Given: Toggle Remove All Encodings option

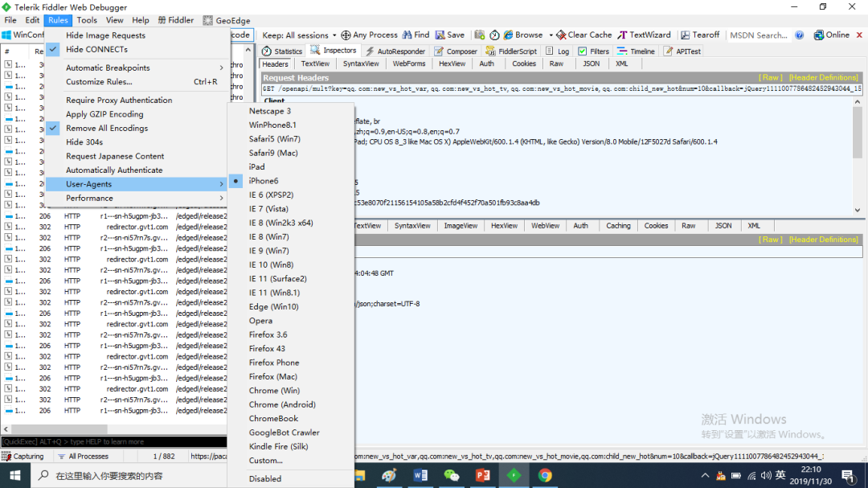Looking at the screenshot, I should pyautogui.click(x=137, y=128).
